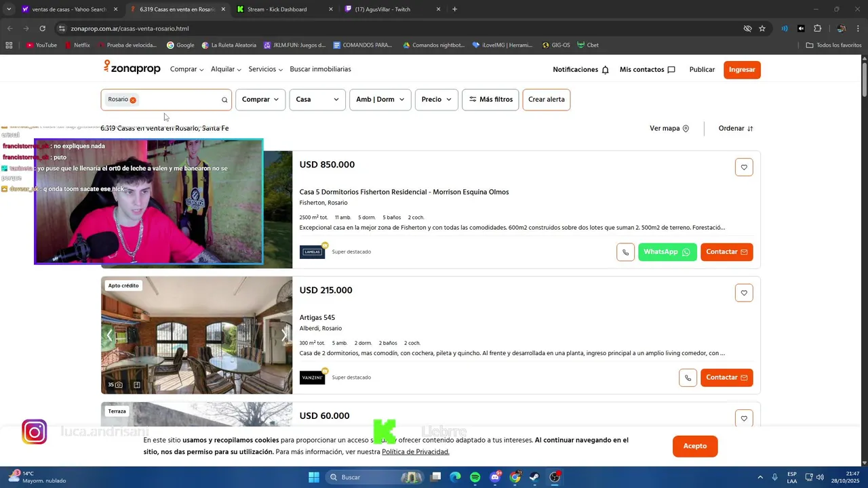This screenshot has height=488, width=868.
Task: Remove the Rosario location tag
Action: pos(133,100)
